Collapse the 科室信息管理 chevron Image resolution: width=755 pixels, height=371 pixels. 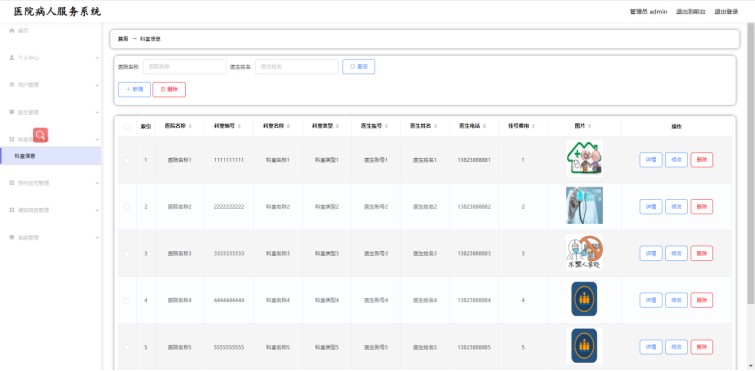click(97, 140)
